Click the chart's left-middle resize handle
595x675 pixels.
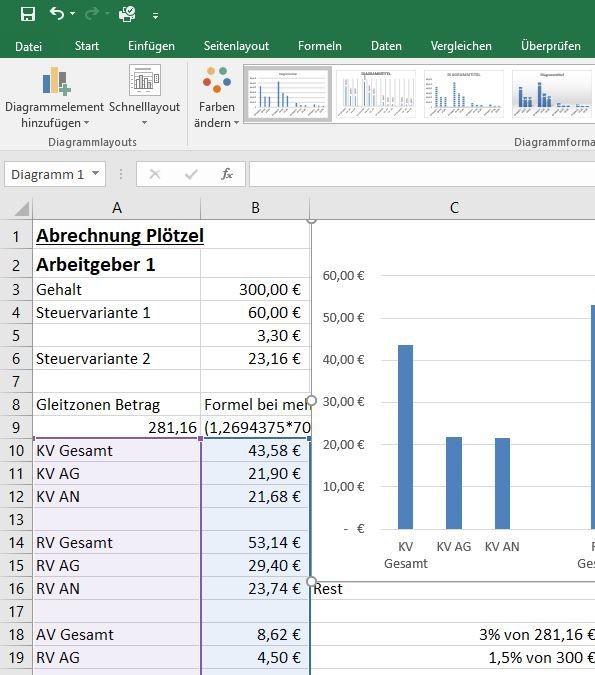pos(311,401)
